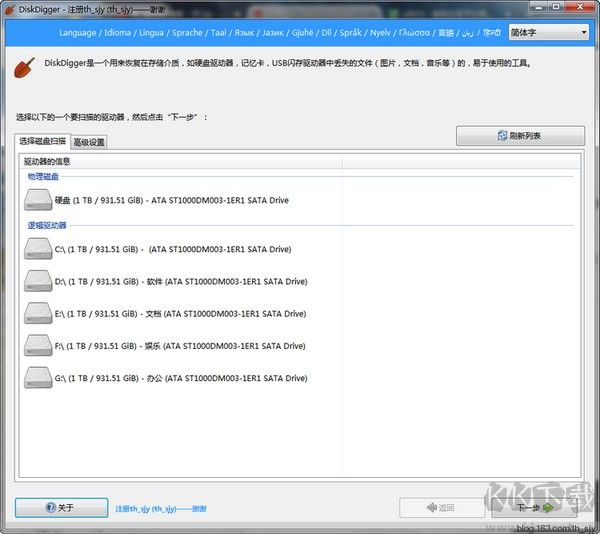Click the D:\ drive icon
The width and height of the screenshot is (600, 534).
pos(38,281)
